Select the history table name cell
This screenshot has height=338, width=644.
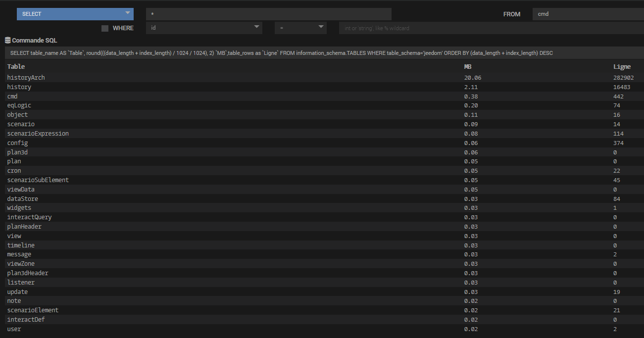click(19, 87)
